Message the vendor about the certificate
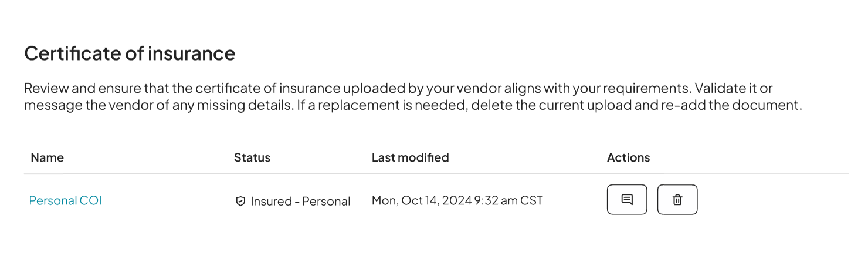The image size is (868, 272). (x=626, y=200)
